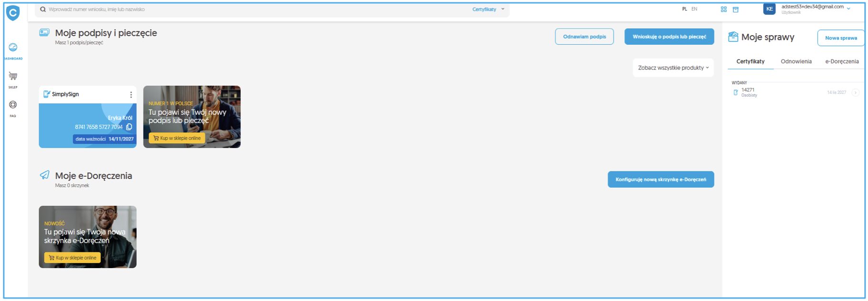Viewport: 868px width, 301px height.
Task: Click Wnioskuję o podpis lub pieczęć button
Action: click(x=669, y=37)
